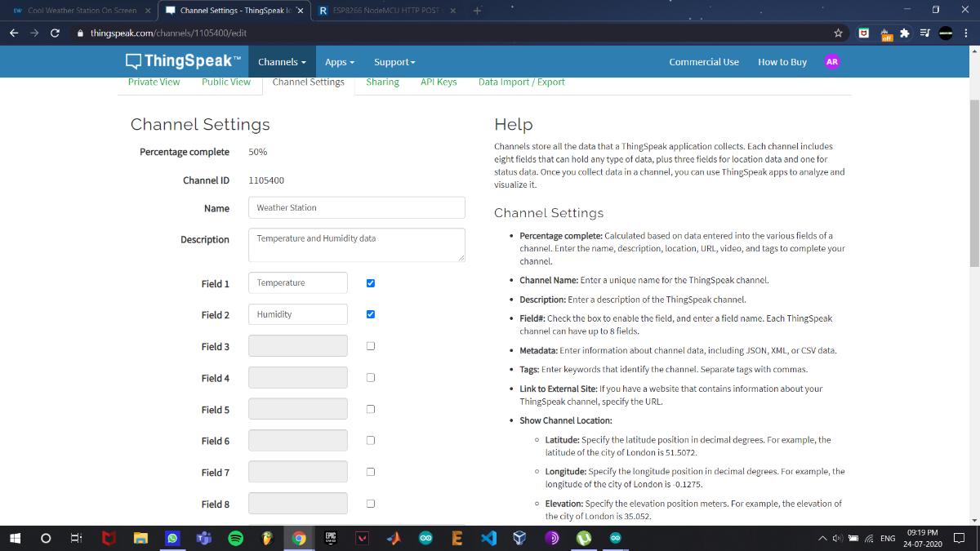980x551 pixels.
Task: Switch to ESP8266 NodeMCU HTTP POST browser tab
Action: tap(388, 11)
